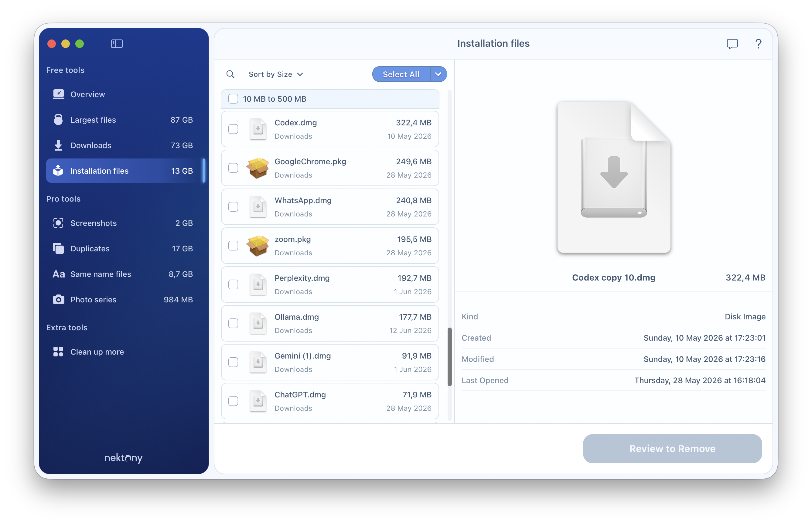Click the Perplexity.dmg file icon
This screenshot has width=812, height=524.
pos(258,284)
